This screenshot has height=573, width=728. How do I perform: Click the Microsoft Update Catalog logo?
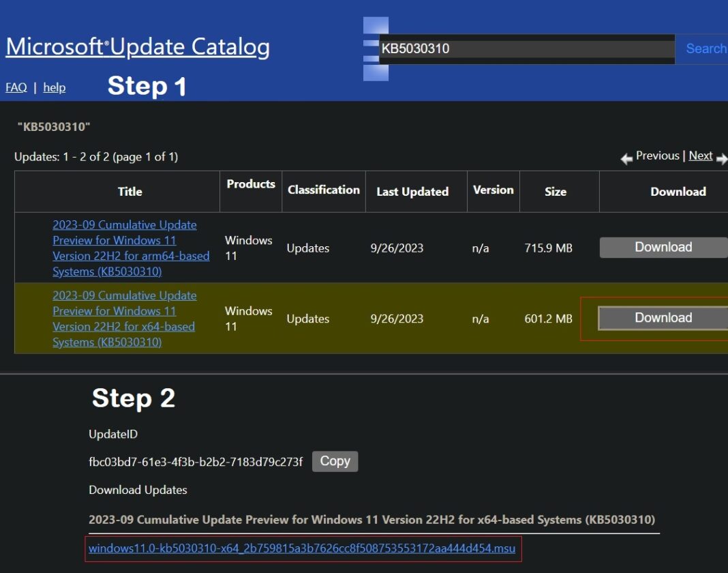136,46
